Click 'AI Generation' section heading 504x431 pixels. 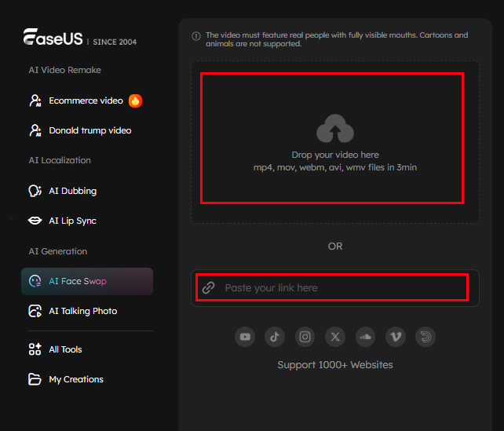(x=58, y=251)
